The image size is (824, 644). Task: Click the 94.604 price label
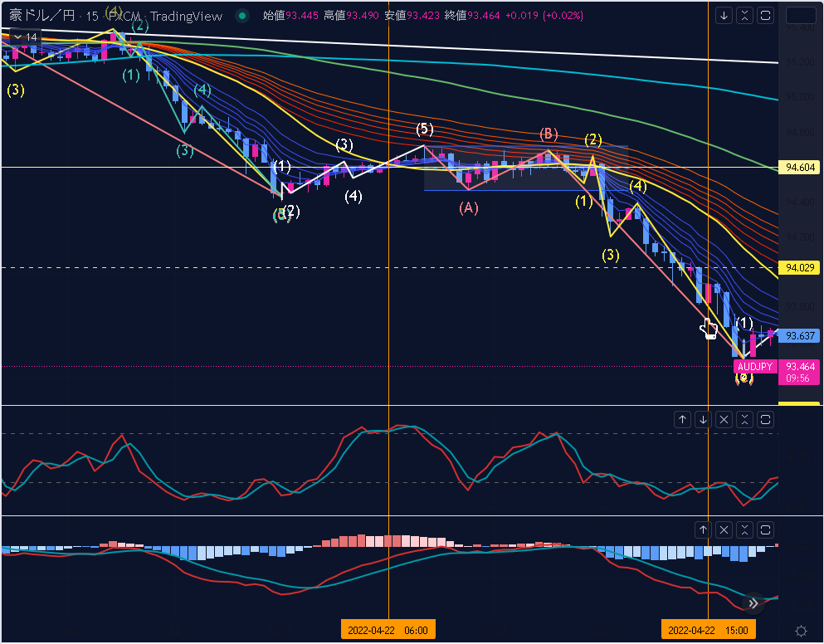click(801, 168)
